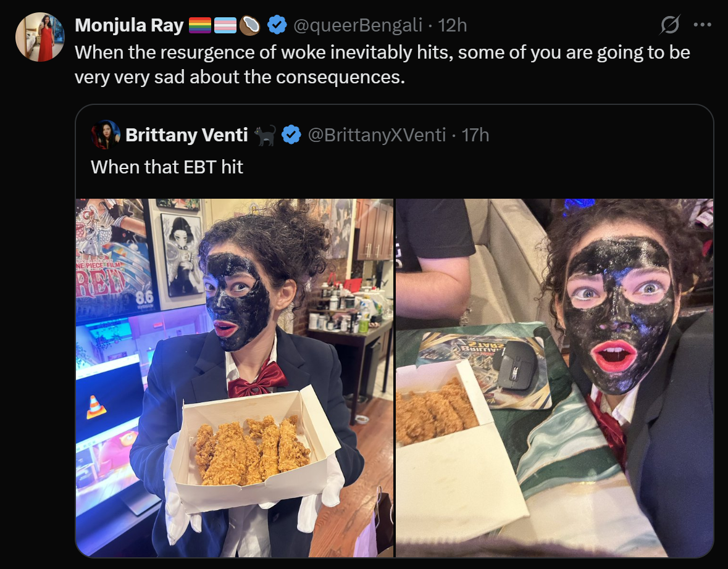This screenshot has height=569, width=728.
Task: Open the @queerBengali handle link
Action: pyautogui.click(x=358, y=25)
